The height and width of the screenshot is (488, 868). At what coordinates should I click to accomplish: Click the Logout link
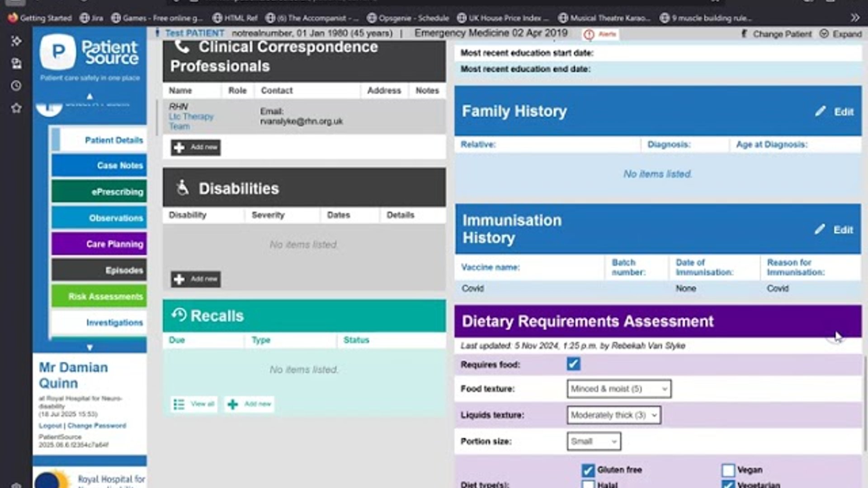(x=50, y=426)
